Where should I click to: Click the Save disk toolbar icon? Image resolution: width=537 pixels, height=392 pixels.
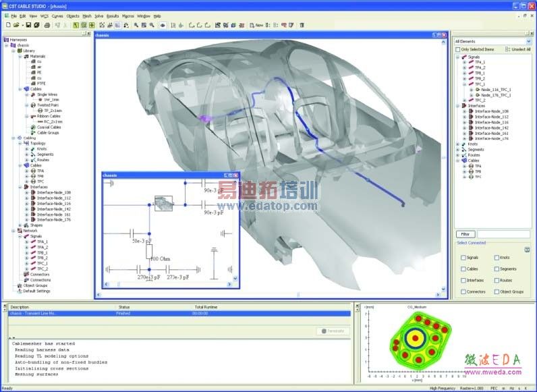(x=28, y=25)
